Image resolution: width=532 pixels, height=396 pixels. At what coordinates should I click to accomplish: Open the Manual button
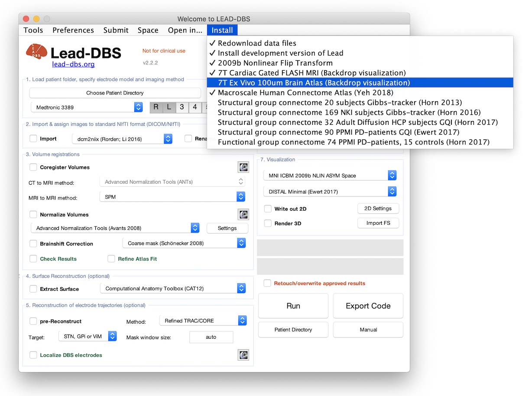pos(368,330)
